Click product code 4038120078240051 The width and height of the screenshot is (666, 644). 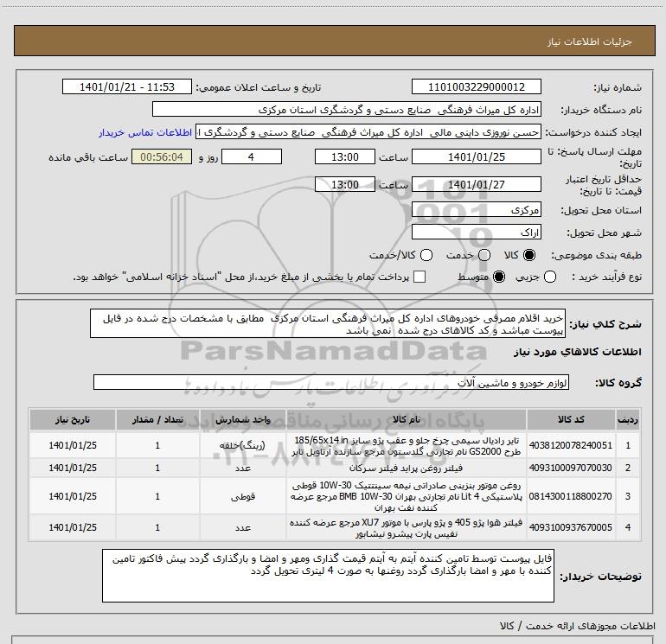click(571, 445)
